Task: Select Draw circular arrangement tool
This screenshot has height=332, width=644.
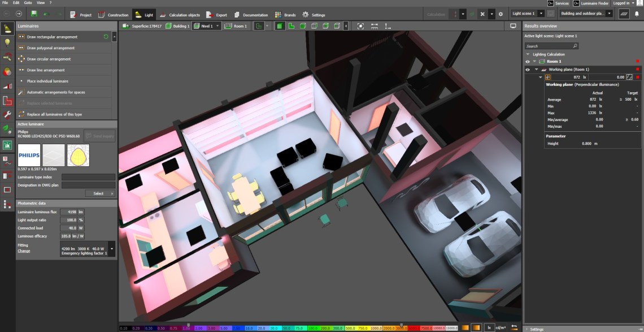Action: tap(49, 59)
